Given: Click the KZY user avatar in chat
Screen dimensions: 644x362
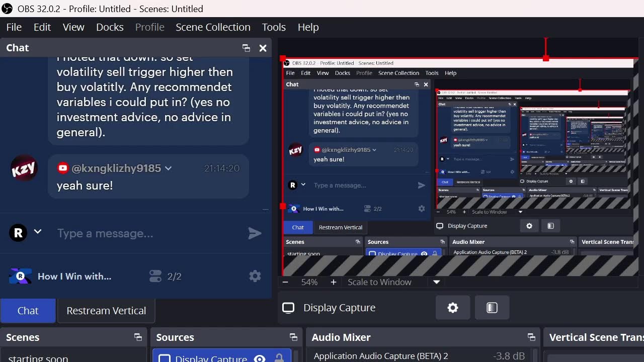Looking at the screenshot, I should click(x=24, y=168).
